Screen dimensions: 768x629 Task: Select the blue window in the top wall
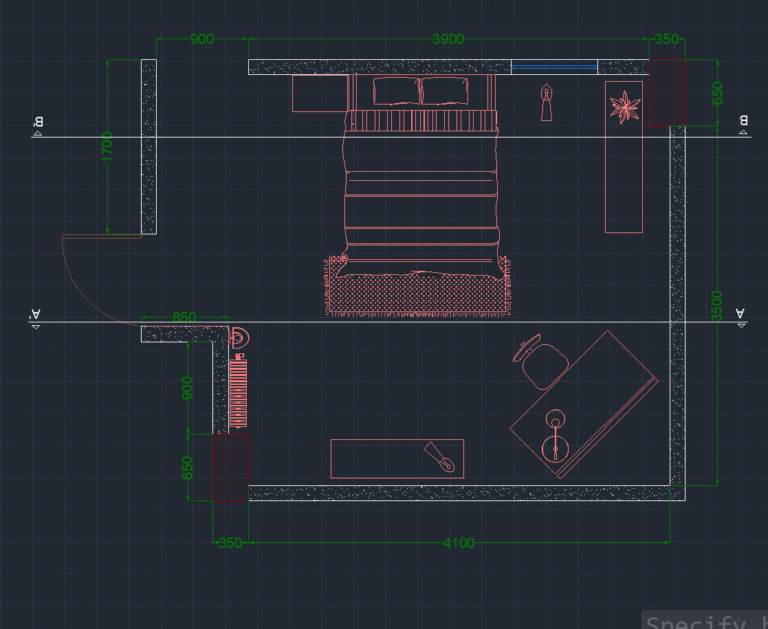[x=554, y=67]
